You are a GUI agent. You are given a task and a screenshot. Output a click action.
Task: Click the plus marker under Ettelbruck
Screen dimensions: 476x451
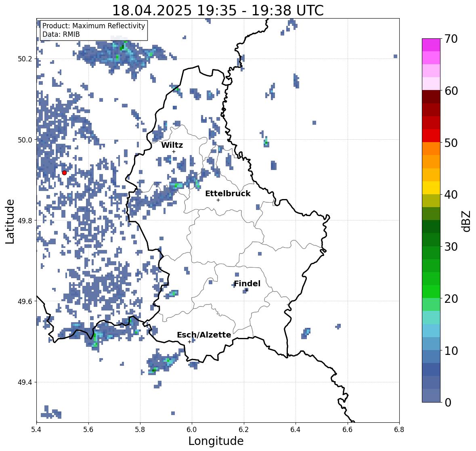(x=218, y=200)
